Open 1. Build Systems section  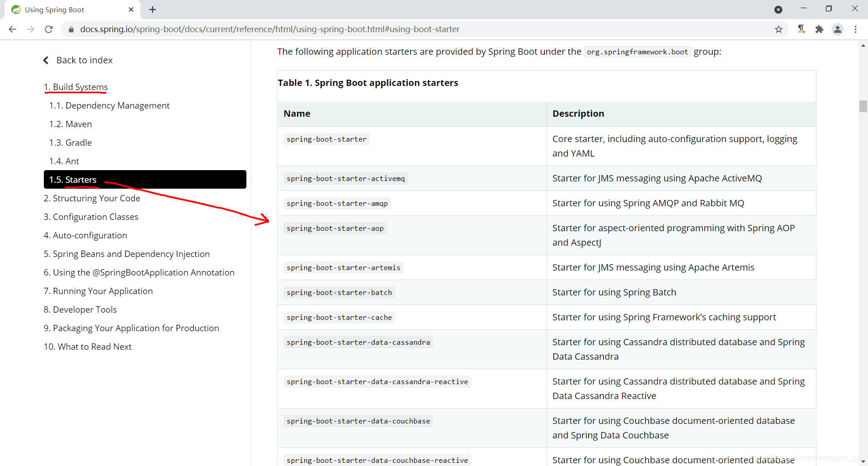pos(76,87)
